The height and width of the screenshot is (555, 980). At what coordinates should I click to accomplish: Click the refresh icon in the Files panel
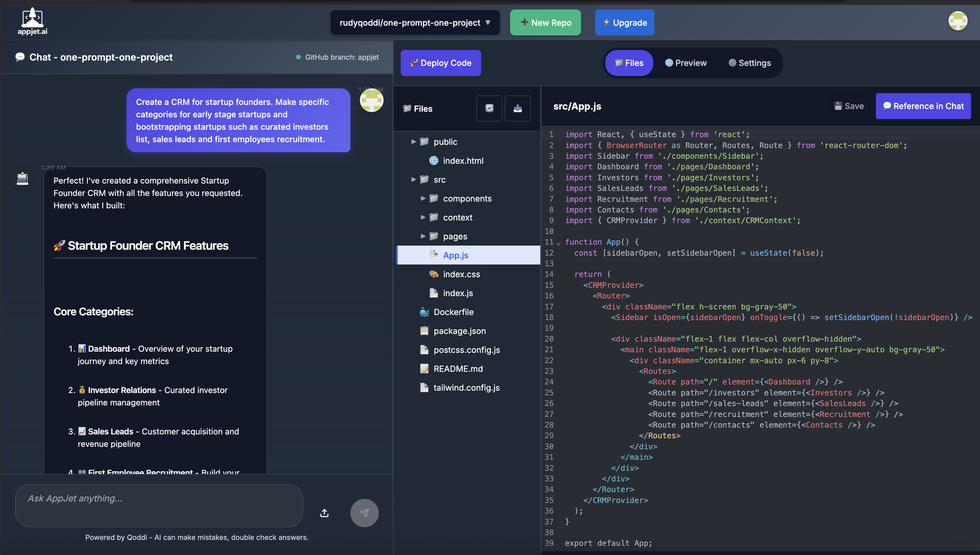pyautogui.click(x=490, y=108)
